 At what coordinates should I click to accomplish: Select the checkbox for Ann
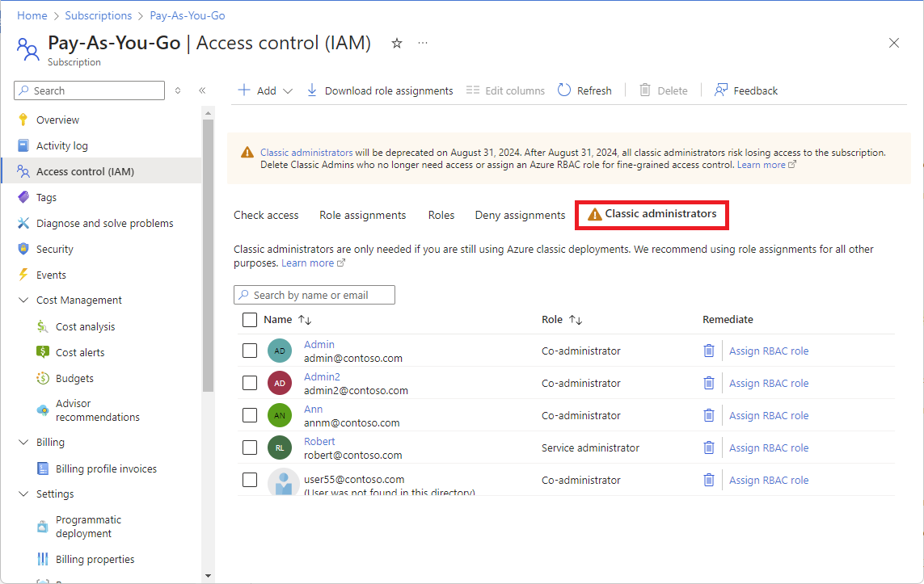pyautogui.click(x=250, y=416)
